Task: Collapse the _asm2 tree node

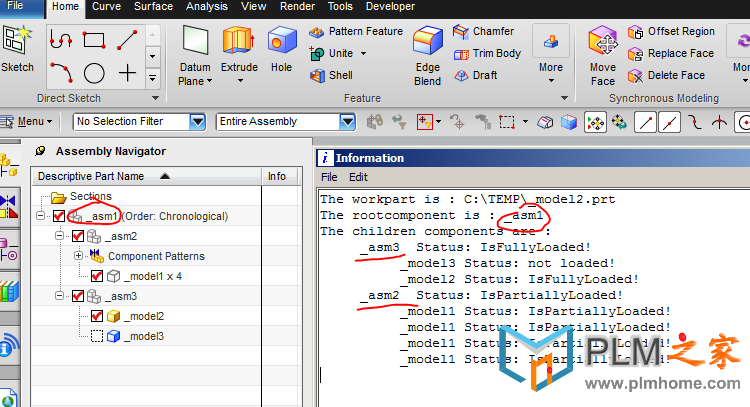Action: click(59, 236)
